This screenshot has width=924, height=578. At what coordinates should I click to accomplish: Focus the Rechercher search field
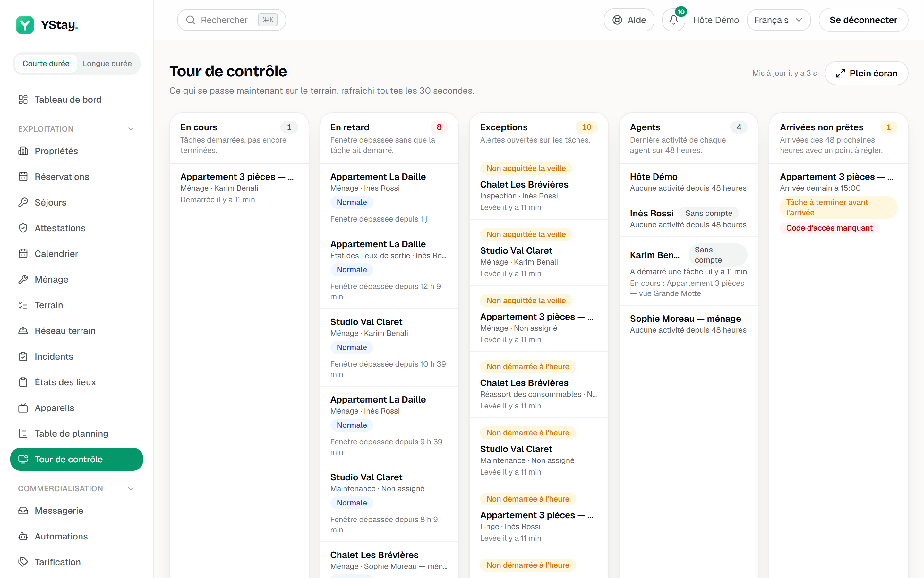pyautogui.click(x=231, y=20)
